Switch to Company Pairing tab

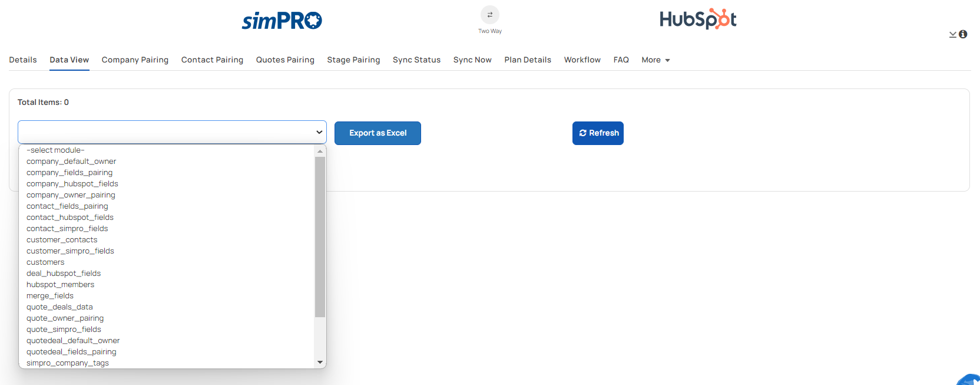(x=135, y=60)
